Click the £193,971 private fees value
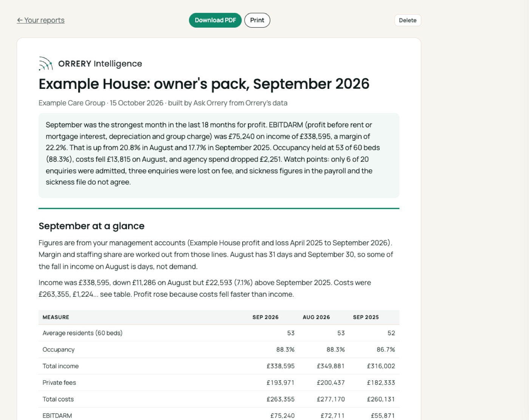The width and height of the screenshot is (529, 420). click(281, 383)
